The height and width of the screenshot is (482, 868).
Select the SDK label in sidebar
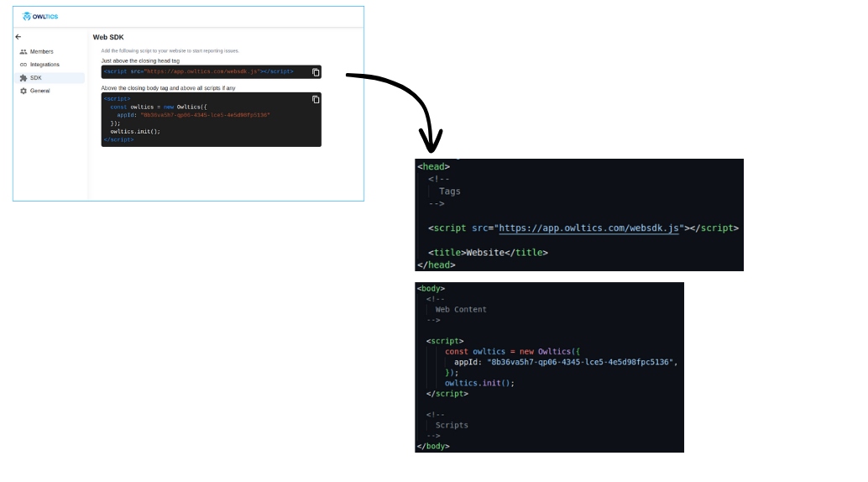(x=36, y=78)
